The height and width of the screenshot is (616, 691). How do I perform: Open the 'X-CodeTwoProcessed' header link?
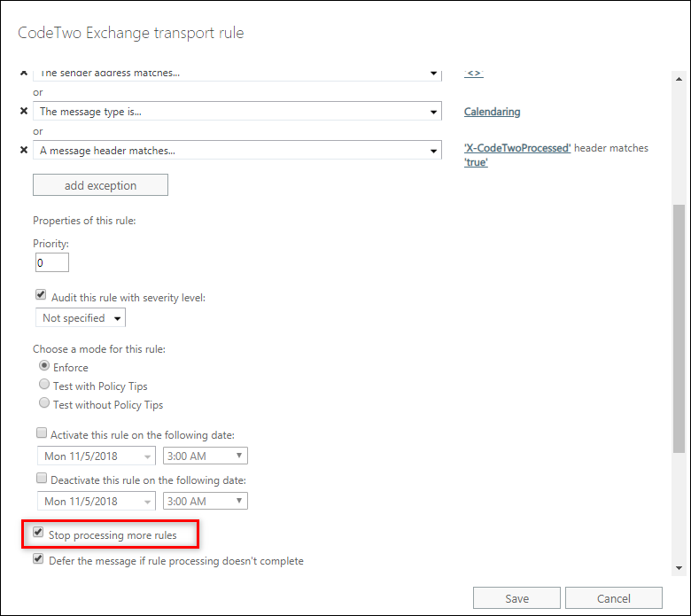pos(517,148)
